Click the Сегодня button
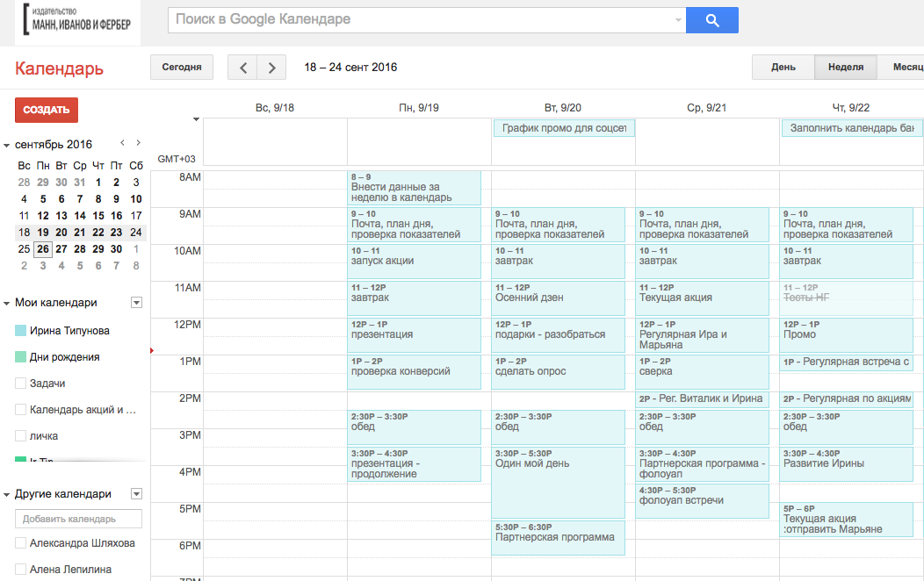The width and height of the screenshot is (924, 581). pyautogui.click(x=182, y=68)
